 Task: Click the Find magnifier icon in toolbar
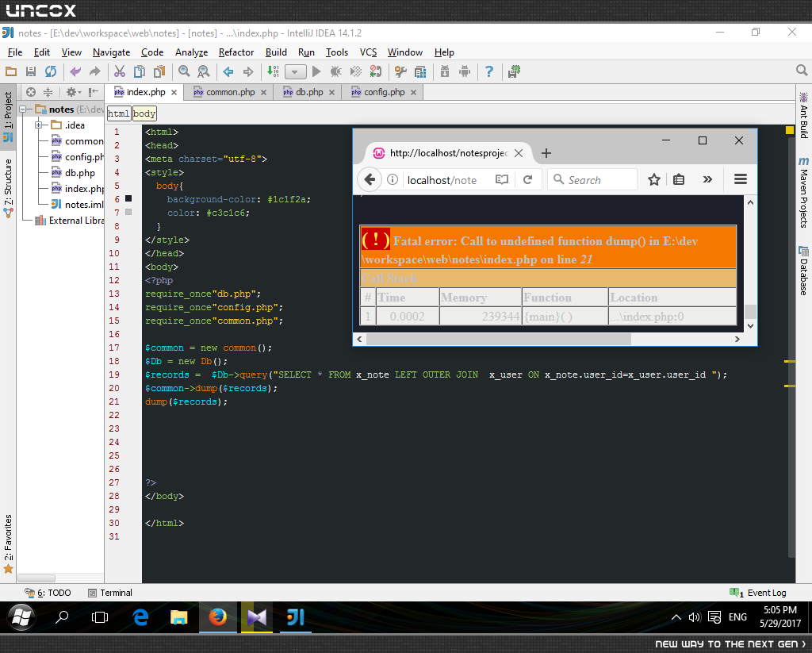click(x=184, y=71)
